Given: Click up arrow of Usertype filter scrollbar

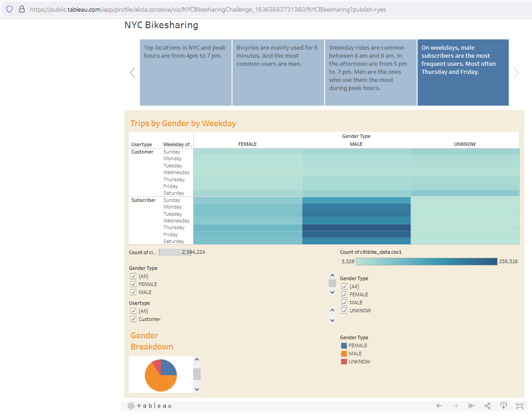Looking at the screenshot, I should [x=333, y=310].
